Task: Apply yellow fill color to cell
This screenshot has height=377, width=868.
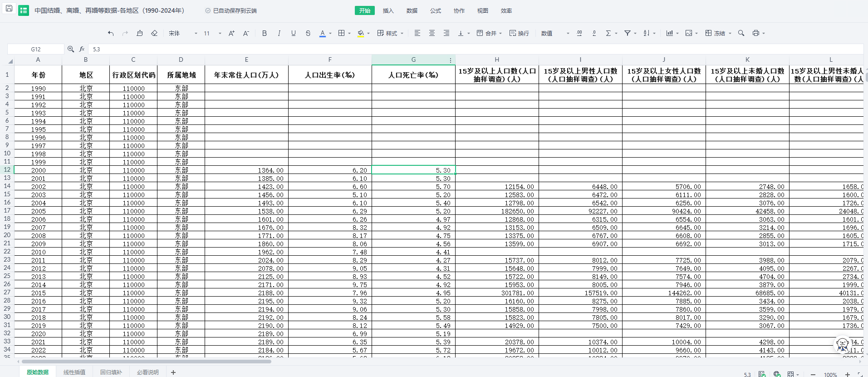Action: coord(361,33)
